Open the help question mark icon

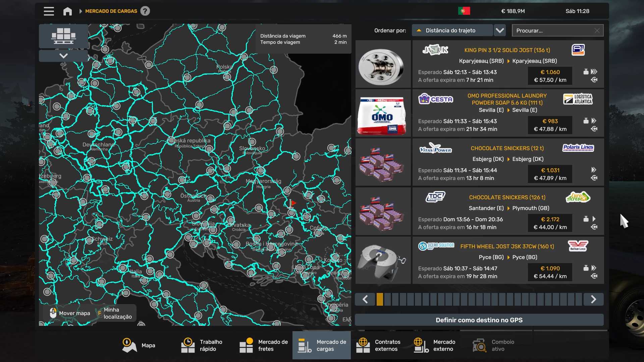(145, 11)
